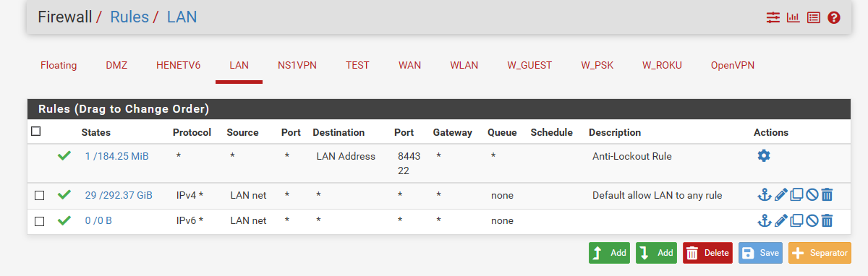Open the help question mark icon
This screenshot has height=276, width=868.
[x=834, y=17]
